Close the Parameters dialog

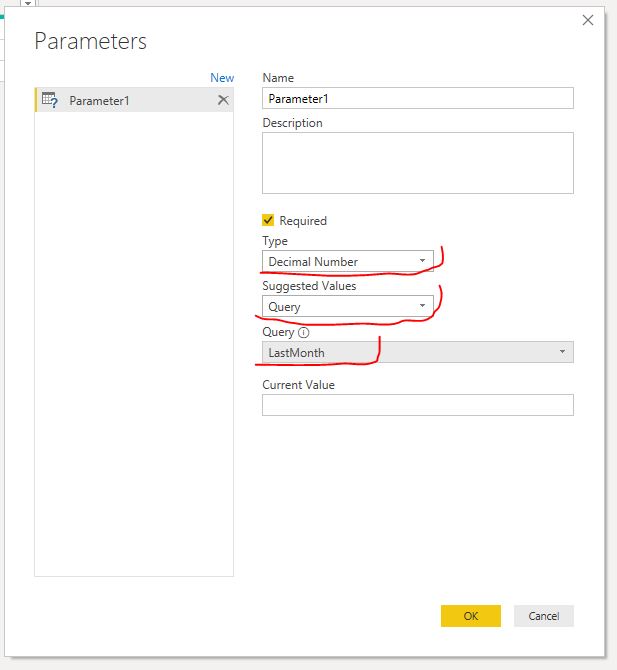pyautogui.click(x=588, y=20)
